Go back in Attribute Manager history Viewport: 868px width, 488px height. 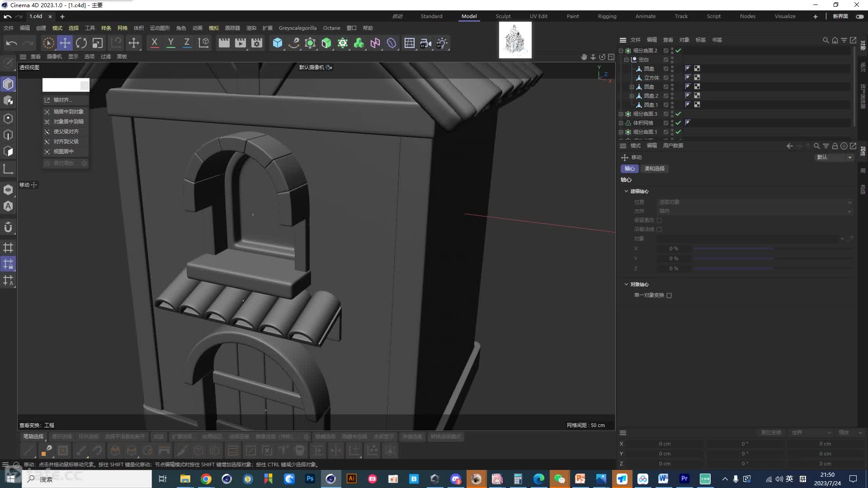(789, 146)
